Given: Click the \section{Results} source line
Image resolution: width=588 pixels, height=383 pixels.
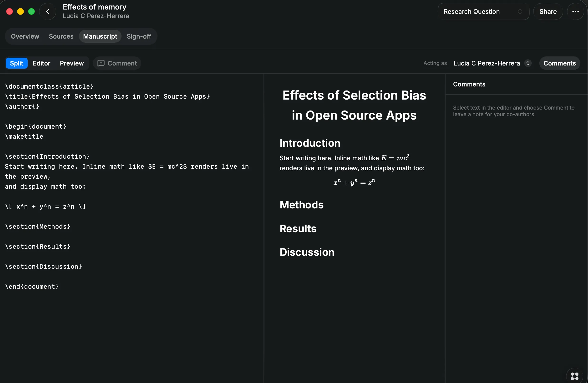Looking at the screenshot, I should pos(38,247).
